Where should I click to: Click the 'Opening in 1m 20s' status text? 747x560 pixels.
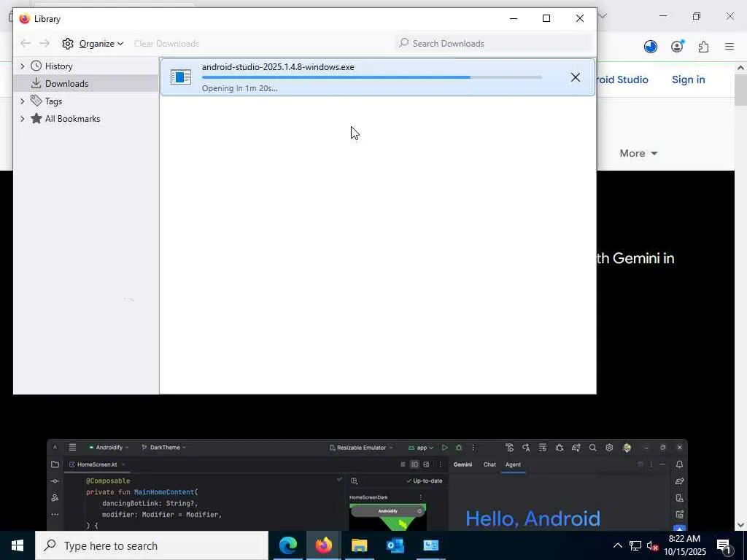point(239,88)
